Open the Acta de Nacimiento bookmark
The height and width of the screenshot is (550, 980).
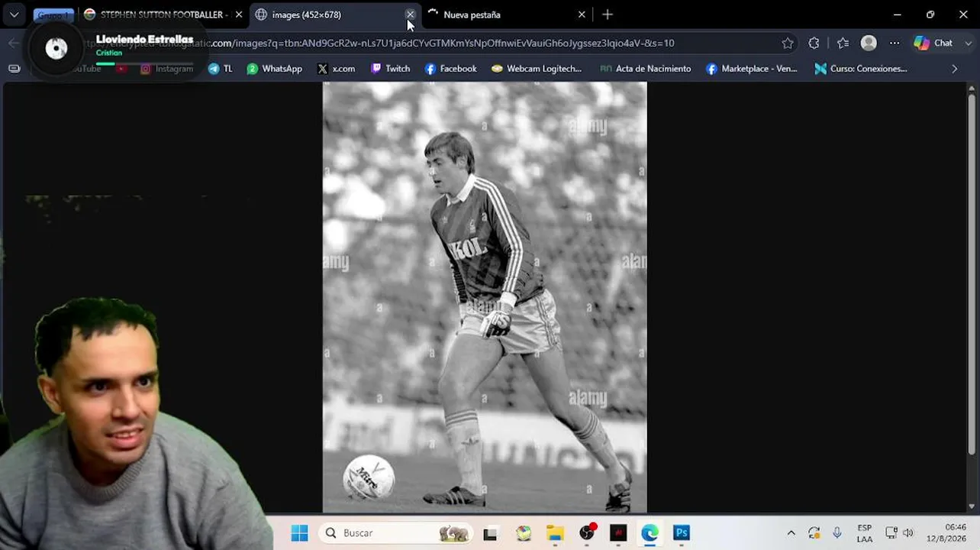(645, 69)
